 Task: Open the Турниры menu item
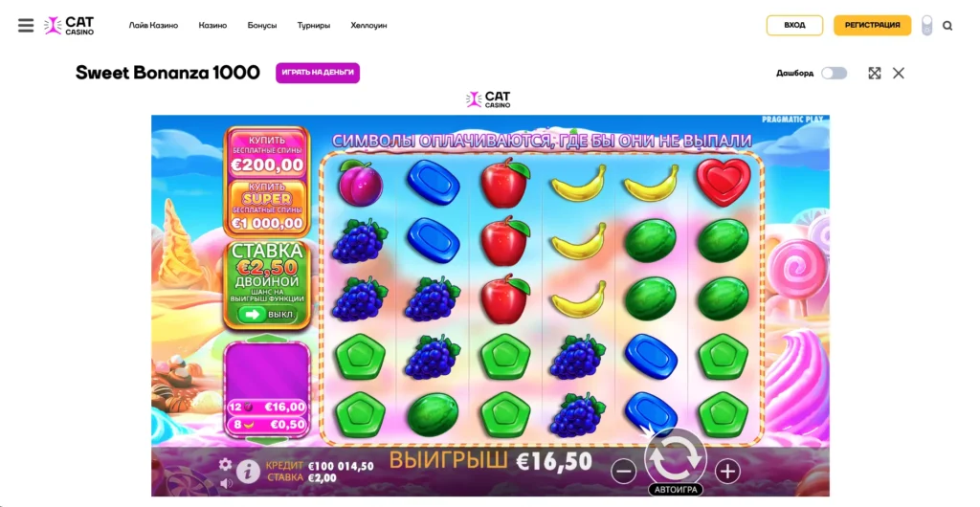[x=313, y=26]
